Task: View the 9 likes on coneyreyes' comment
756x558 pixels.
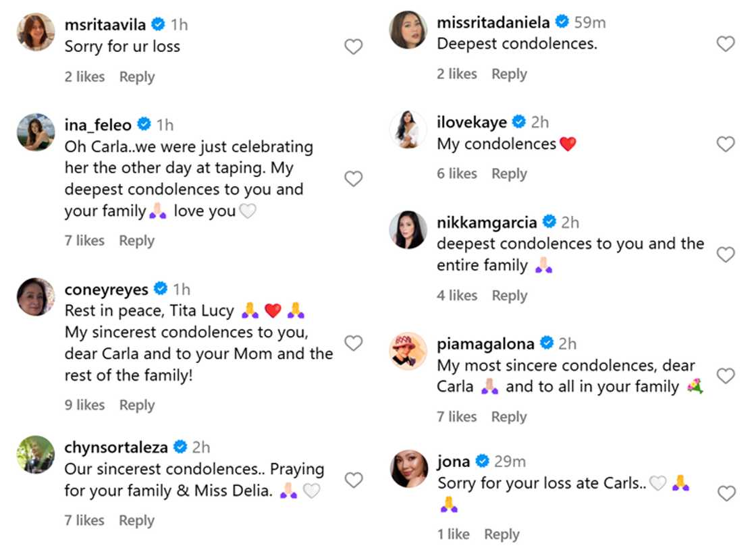Action: pyautogui.click(x=84, y=406)
